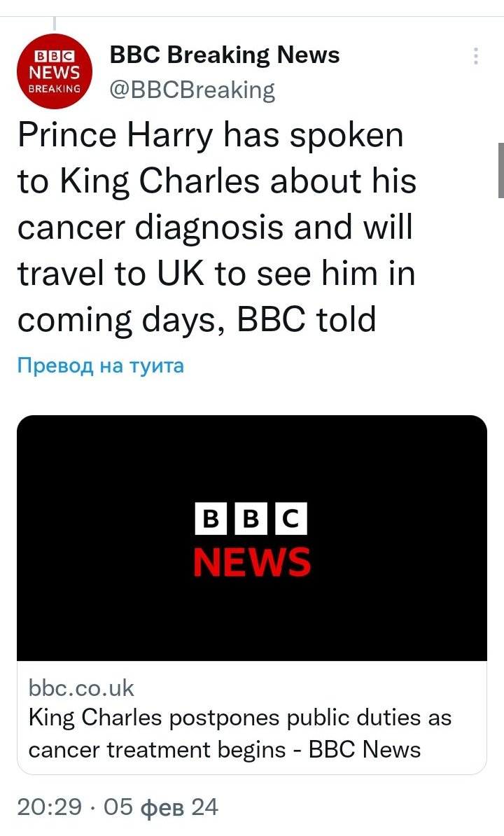Click the BREAKING label inside the avatar

tap(55, 89)
